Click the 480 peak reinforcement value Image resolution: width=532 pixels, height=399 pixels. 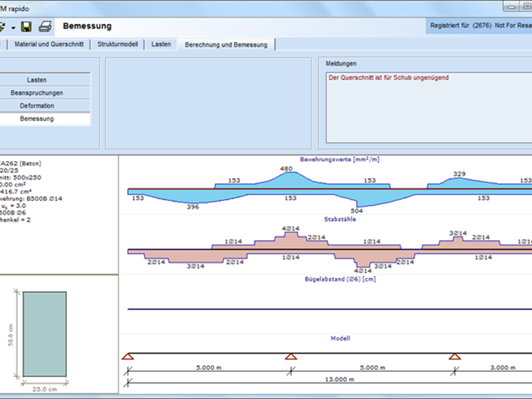(287, 168)
